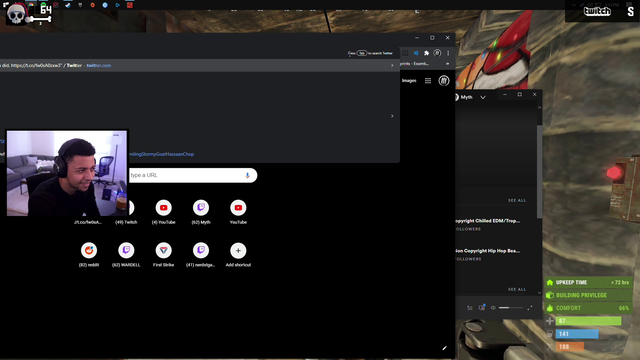Show more bookmarks with the double chevron

448,64
